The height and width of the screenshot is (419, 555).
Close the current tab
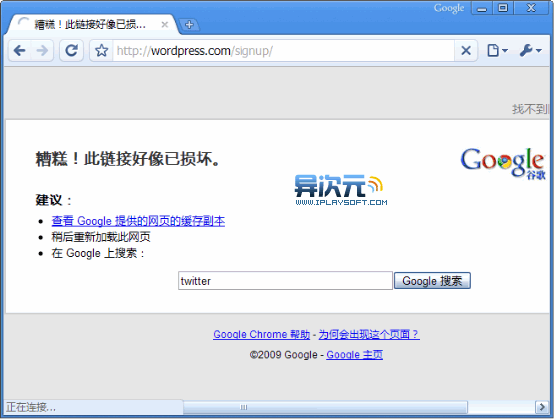(x=165, y=24)
